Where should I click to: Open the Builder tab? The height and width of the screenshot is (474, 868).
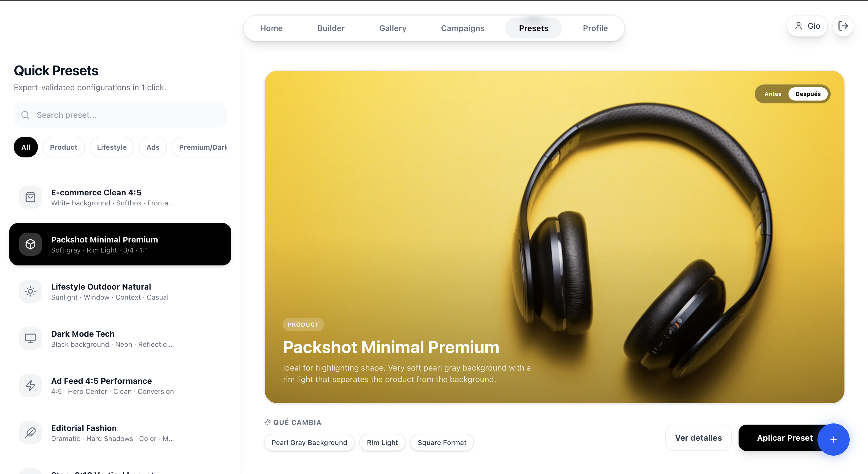pos(331,28)
